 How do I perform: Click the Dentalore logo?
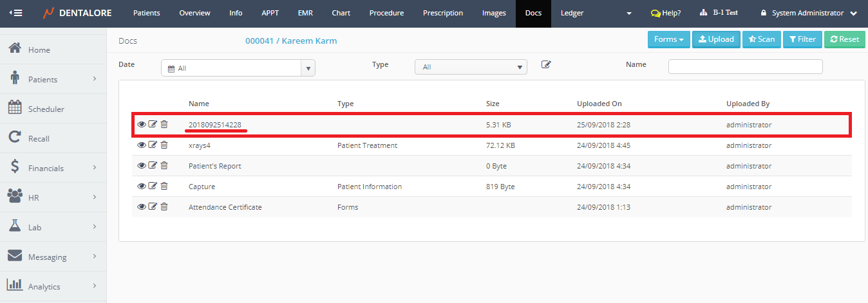coord(77,13)
